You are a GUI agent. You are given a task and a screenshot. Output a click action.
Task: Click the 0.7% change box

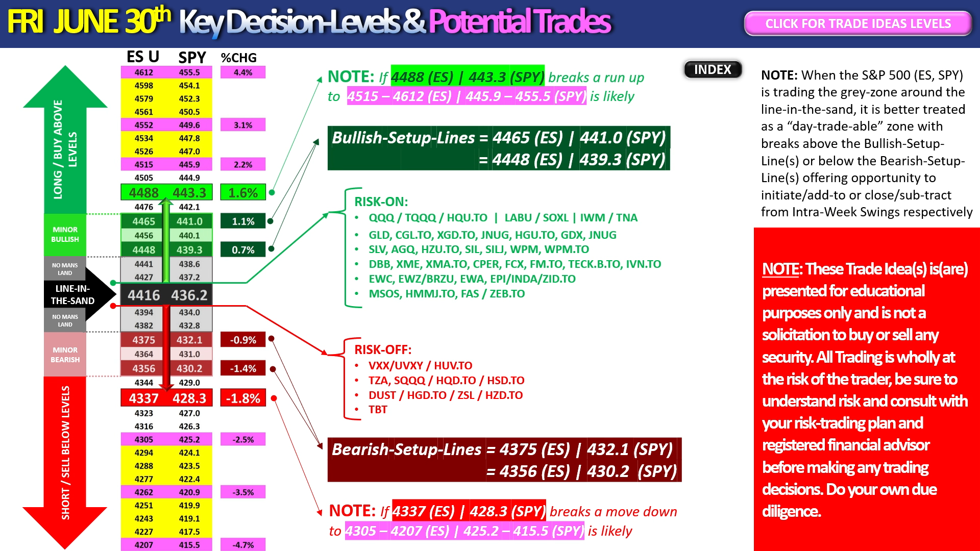point(243,250)
